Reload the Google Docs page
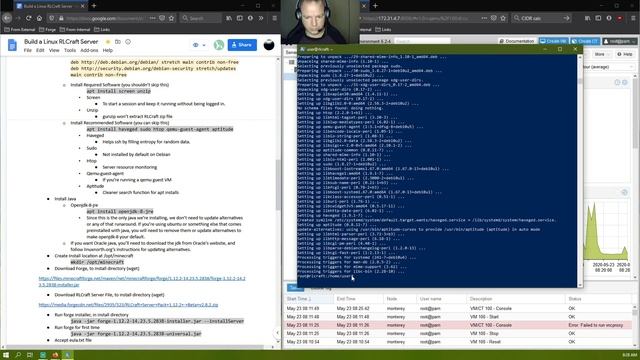 (29, 18)
